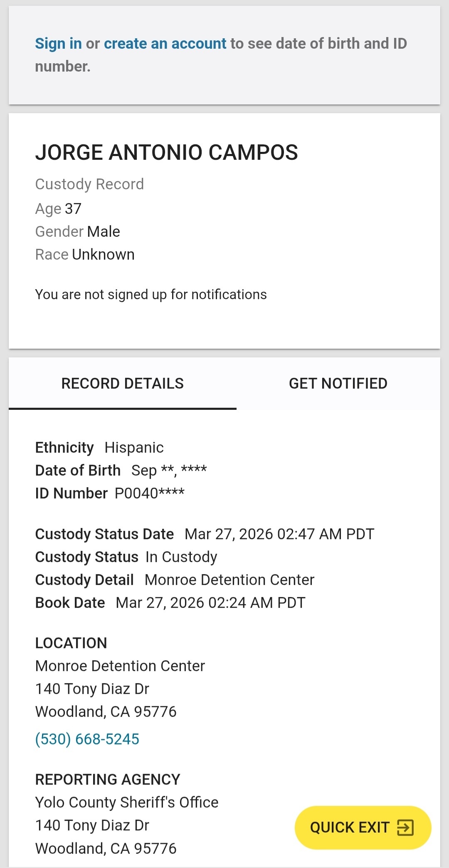Click the In Custody status value
The image size is (449, 868).
[181, 557]
